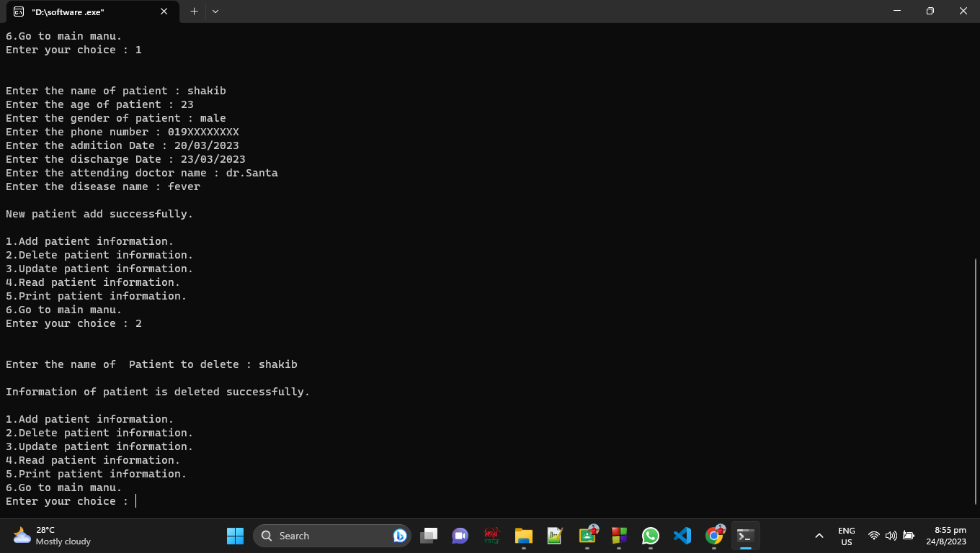
Task: Select the running terminal app icon
Action: [x=745, y=535]
